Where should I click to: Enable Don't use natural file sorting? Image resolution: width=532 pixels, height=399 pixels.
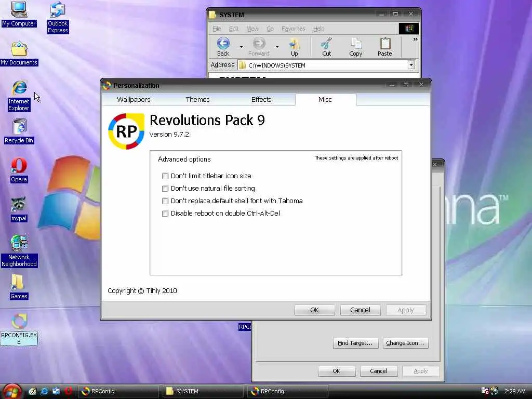coord(165,189)
